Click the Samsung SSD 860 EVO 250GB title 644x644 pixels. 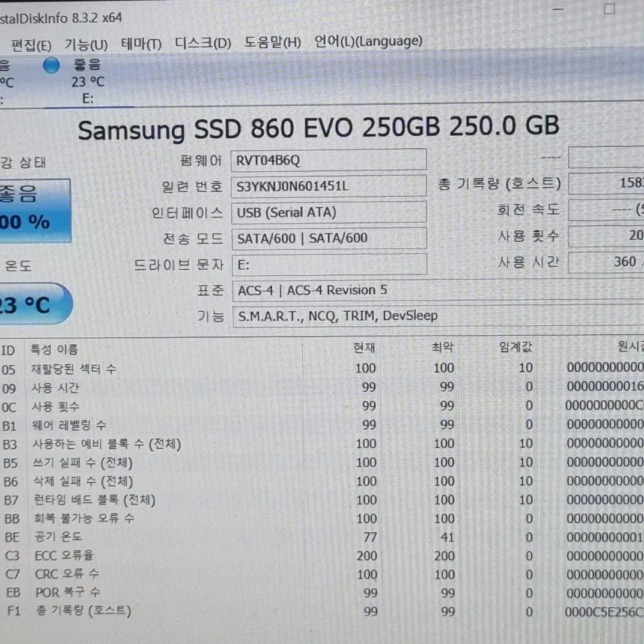click(318, 127)
